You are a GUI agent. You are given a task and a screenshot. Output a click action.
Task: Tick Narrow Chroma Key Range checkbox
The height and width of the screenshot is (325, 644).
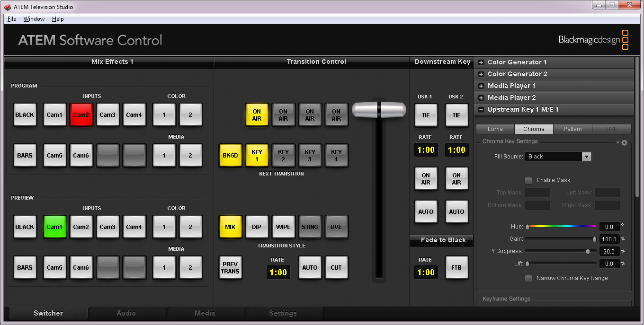[x=528, y=278]
